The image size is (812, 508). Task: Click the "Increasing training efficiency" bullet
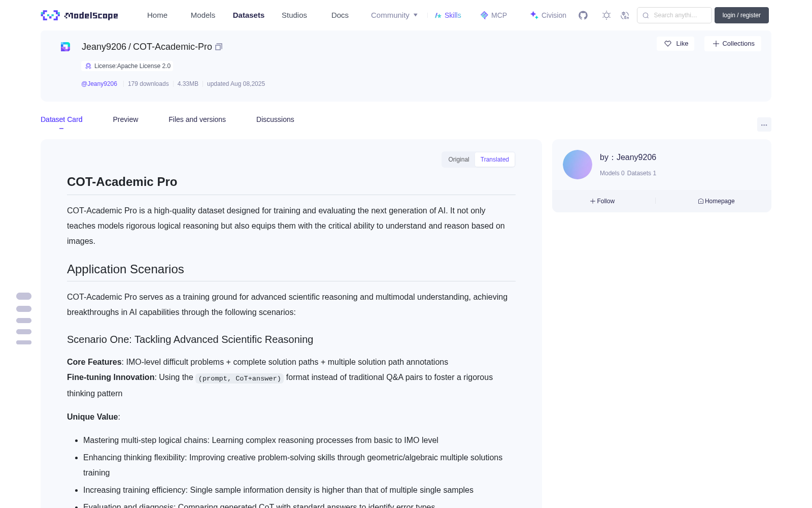(x=278, y=490)
